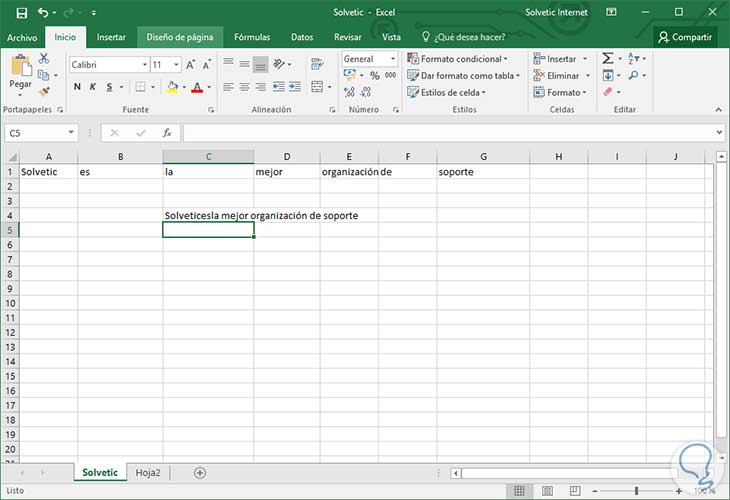Apply the fill color bucket
Viewport: 730px width, 500px height.
point(173,87)
